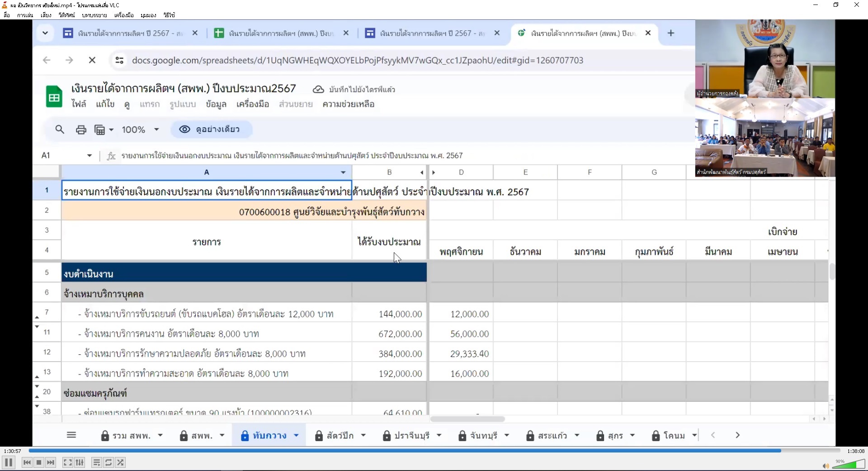Open the 100% zoom dropdown

(141, 130)
